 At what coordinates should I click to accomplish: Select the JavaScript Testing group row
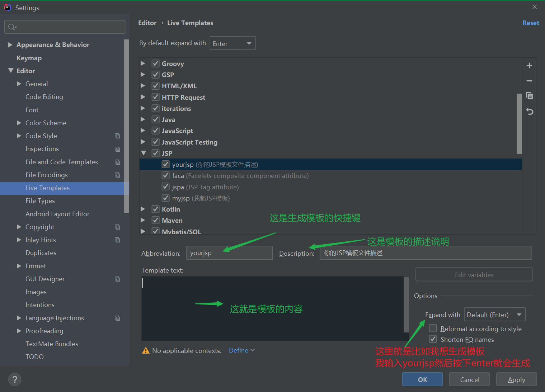point(330,142)
